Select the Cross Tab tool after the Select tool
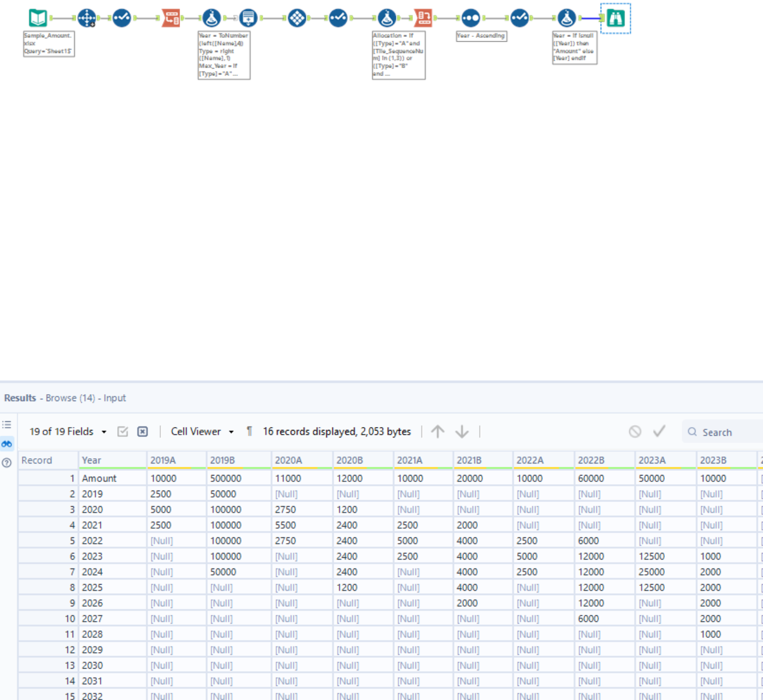This screenshot has width=763, height=700. click(x=172, y=17)
